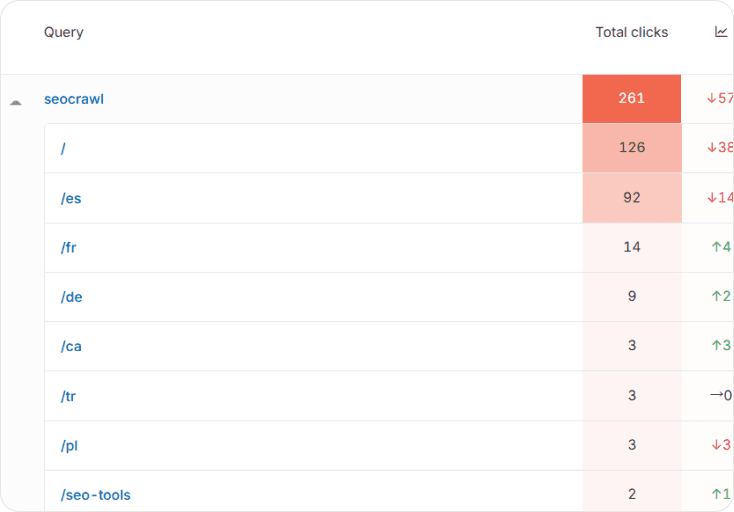Open the /pl URL link
Screen dimensions: 734x512
click(x=69, y=446)
